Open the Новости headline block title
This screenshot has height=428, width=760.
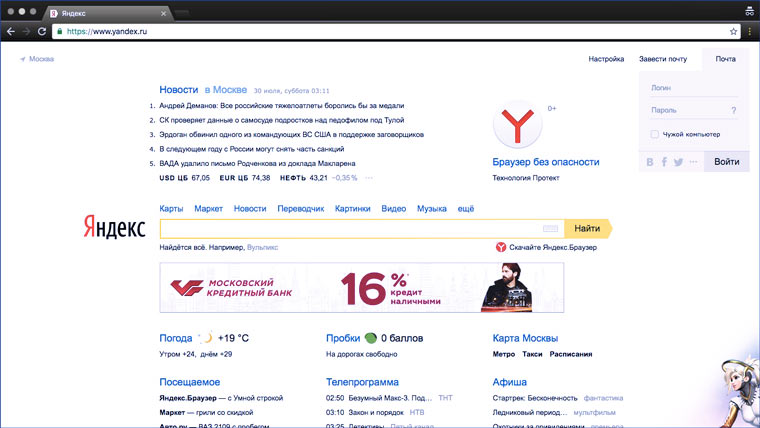(179, 90)
